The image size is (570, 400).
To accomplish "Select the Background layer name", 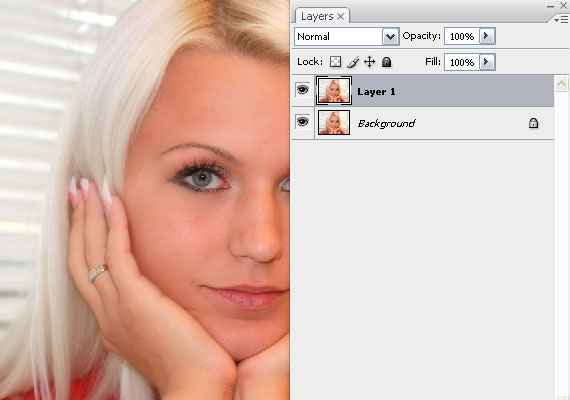I will click(x=386, y=124).
